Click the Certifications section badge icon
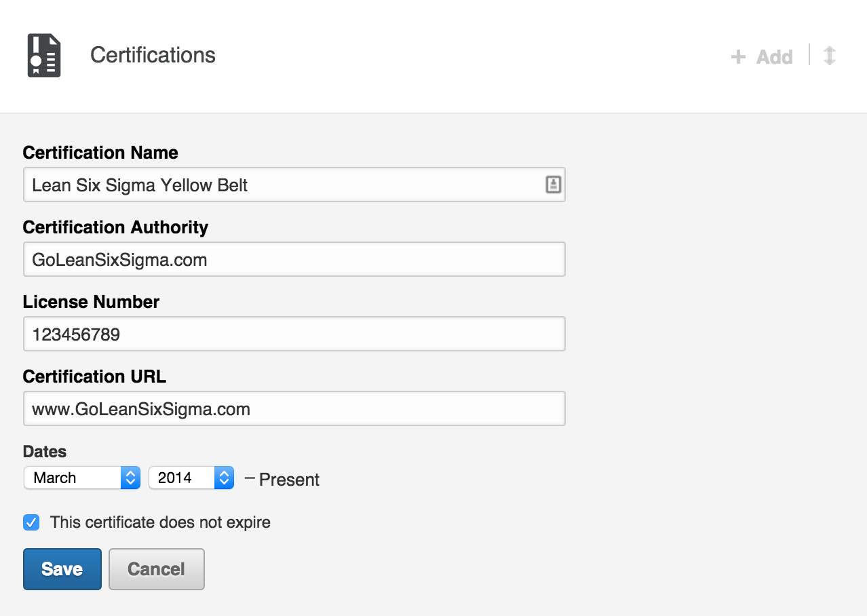This screenshot has width=867, height=616. (x=44, y=55)
